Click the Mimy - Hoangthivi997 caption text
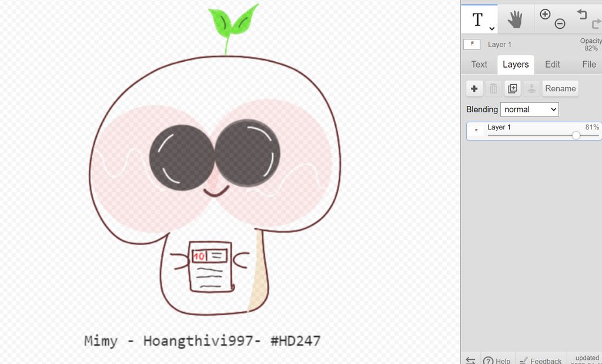Screen dimensions: 602x364 coord(202,341)
